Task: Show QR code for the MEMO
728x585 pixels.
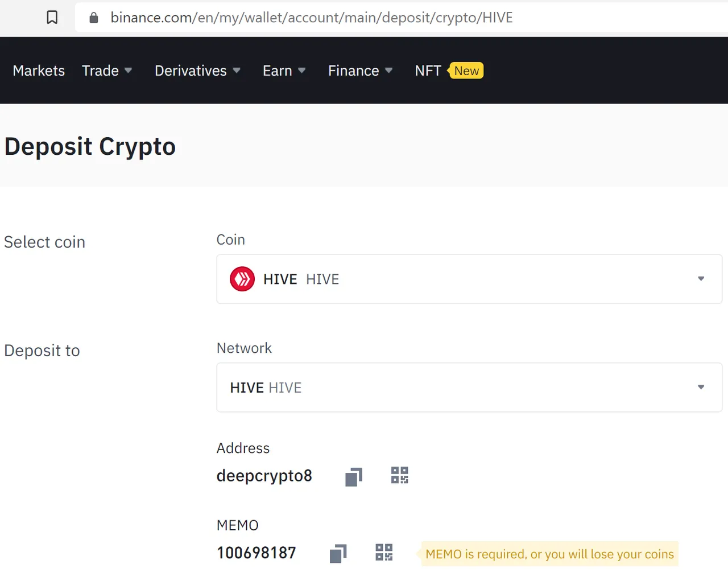Action: click(x=384, y=552)
